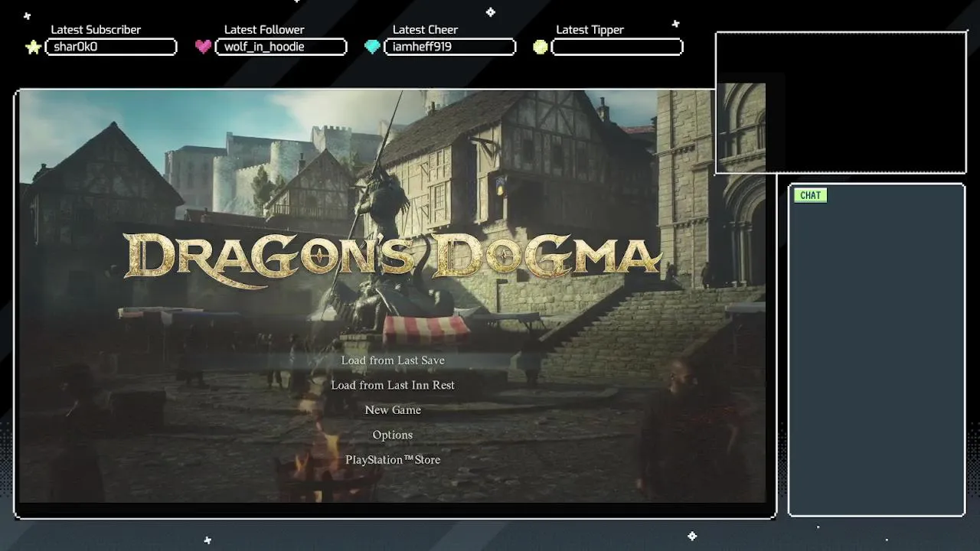
Task: Click the yellow star subscriber icon
Action: (x=34, y=47)
